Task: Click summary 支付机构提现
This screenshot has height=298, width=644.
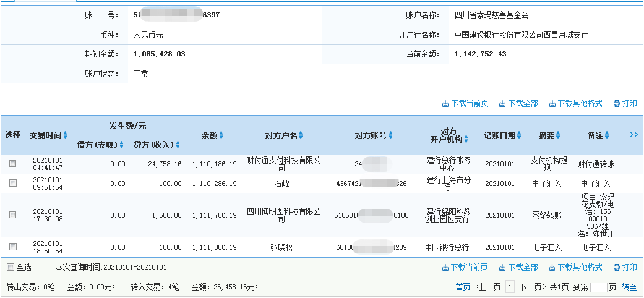Action: pyautogui.click(x=548, y=164)
